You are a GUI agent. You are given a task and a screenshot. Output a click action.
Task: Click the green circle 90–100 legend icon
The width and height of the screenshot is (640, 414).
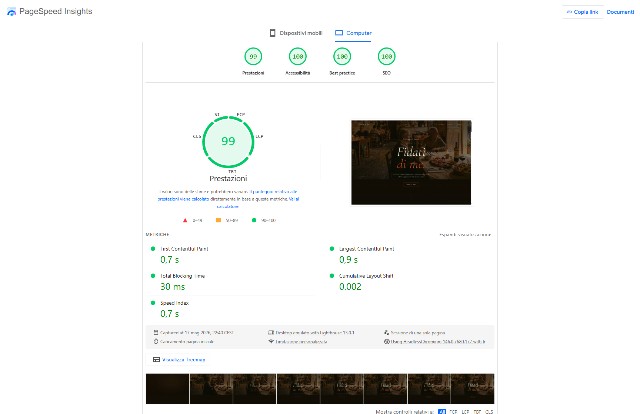pos(254,220)
